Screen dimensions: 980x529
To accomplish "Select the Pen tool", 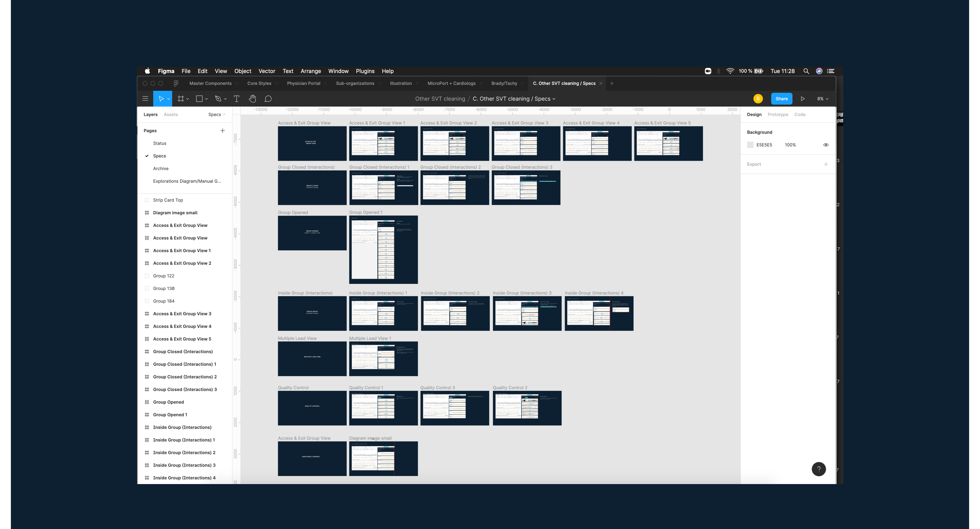I will coord(218,98).
